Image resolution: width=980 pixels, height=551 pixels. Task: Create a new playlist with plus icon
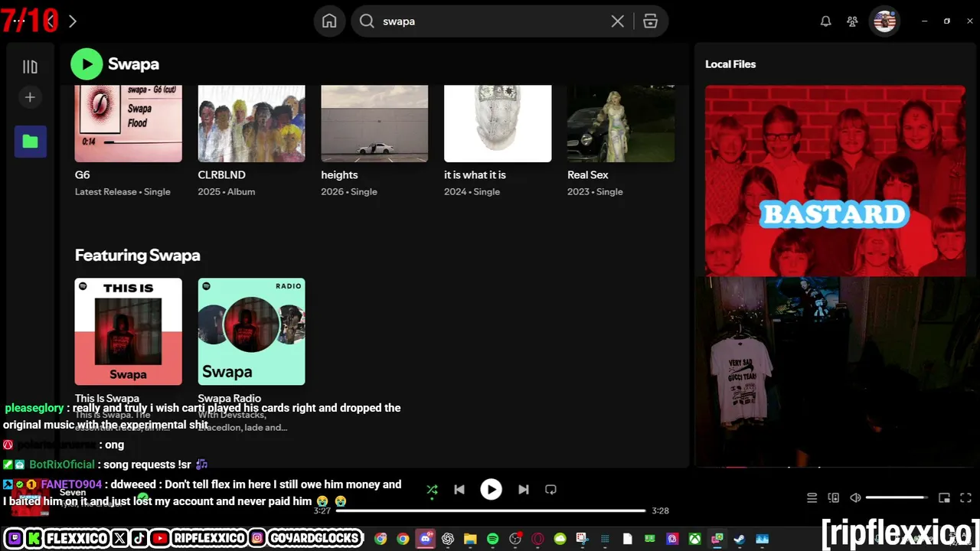[30, 97]
